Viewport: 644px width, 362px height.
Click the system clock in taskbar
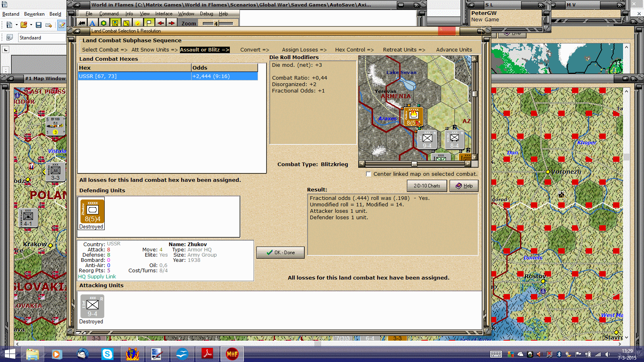[x=627, y=354]
